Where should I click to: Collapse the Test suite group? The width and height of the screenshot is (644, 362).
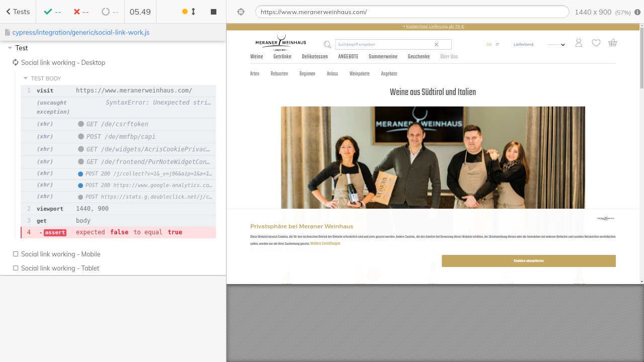[10, 48]
